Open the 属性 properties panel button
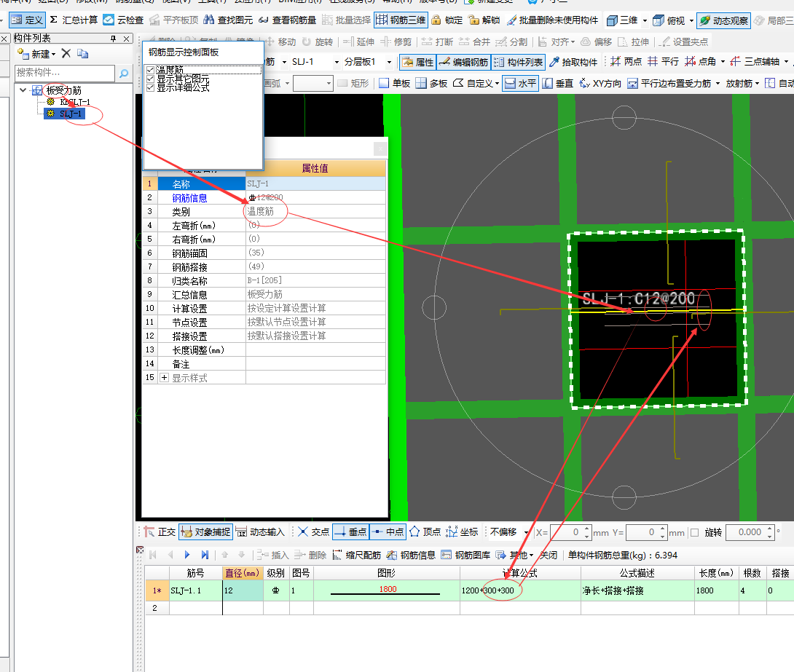Viewport: 794px width, 672px height. (x=418, y=62)
